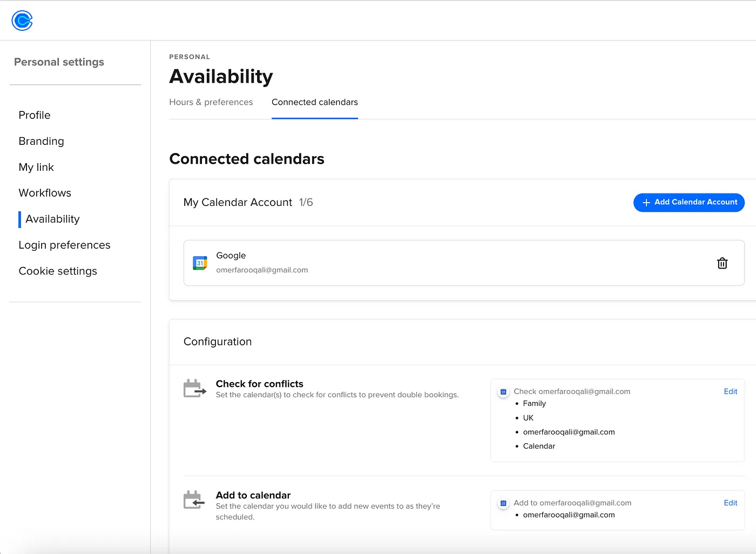The width and height of the screenshot is (756, 554).
Task: Open Cookie settings in sidebar
Action: point(58,271)
